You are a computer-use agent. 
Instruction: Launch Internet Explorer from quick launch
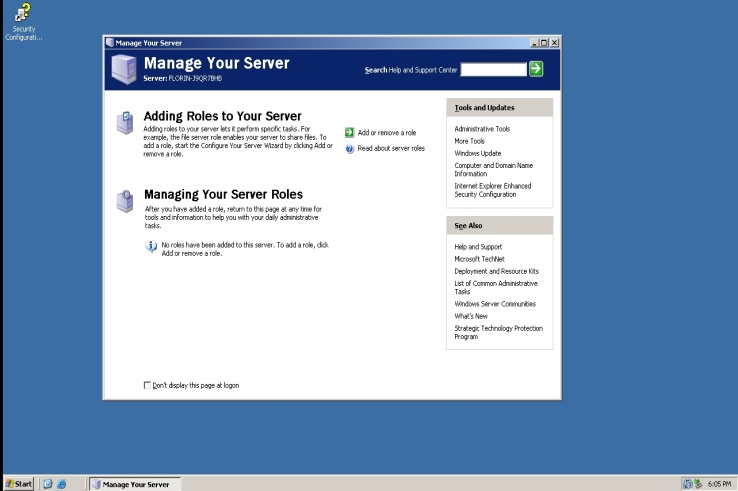click(x=62, y=484)
